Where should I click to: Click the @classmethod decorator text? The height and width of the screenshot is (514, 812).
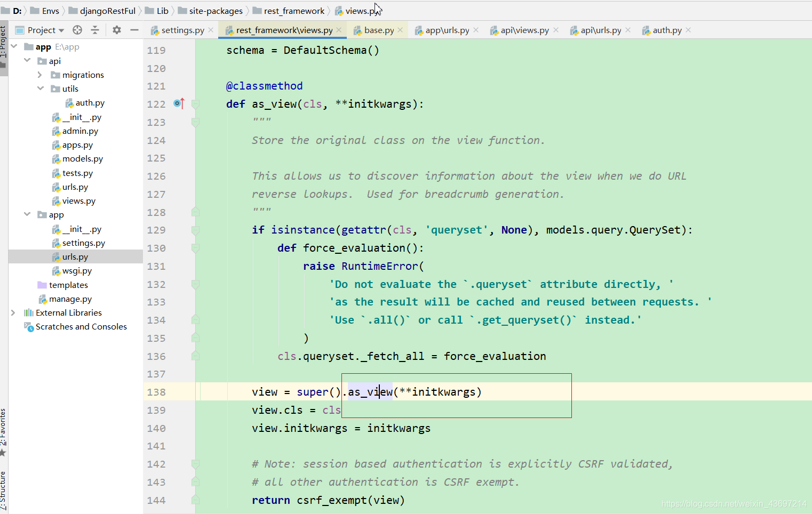tap(265, 86)
